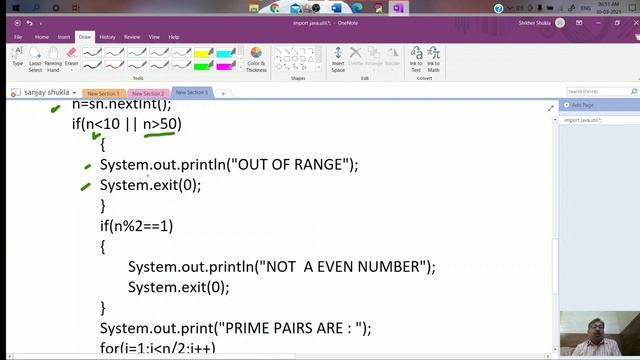This screenshot has height=360, width=640.
Task: Click the Delete button in Edit group
Action: 356,57
